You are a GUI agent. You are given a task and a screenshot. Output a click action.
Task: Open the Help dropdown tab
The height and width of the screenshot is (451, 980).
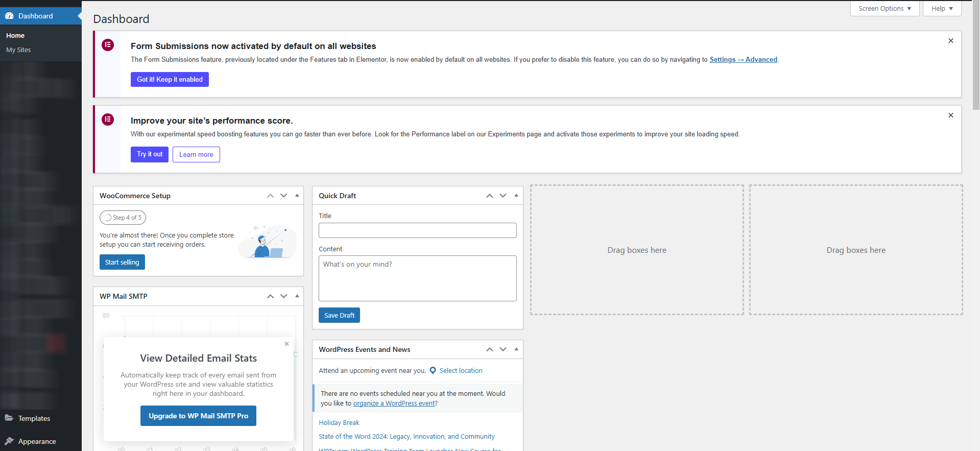click(x=942, y=9)
